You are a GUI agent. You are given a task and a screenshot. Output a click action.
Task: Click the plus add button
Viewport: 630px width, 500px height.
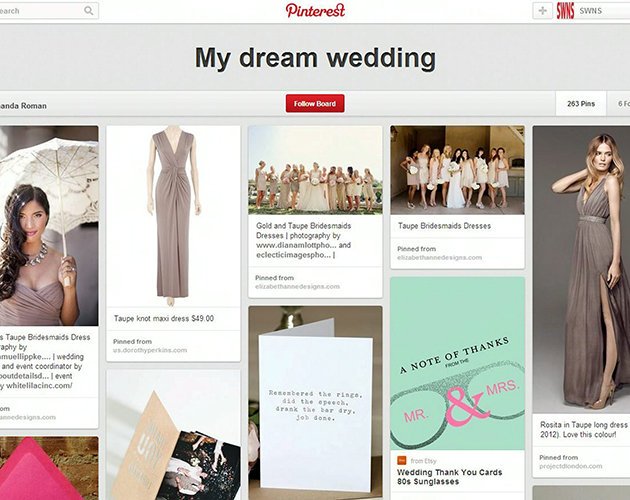point(543,11)
